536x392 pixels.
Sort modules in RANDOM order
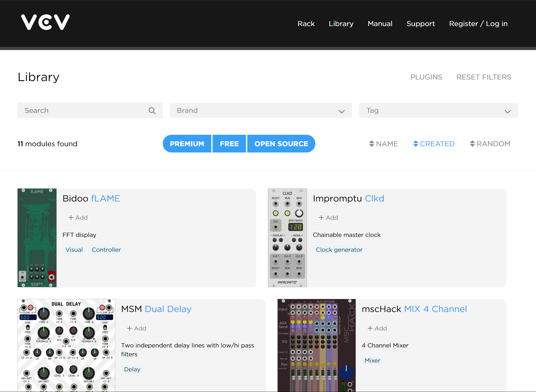pyautogui.click(x=490, y=144)
